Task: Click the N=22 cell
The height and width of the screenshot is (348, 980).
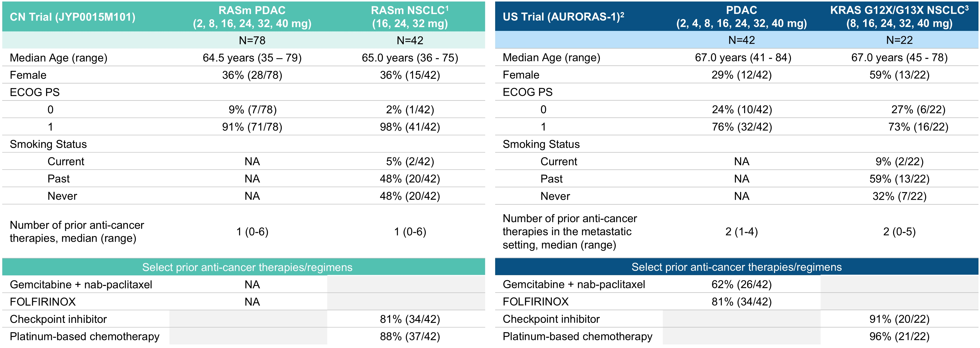Action: click(x=899, y=40)
